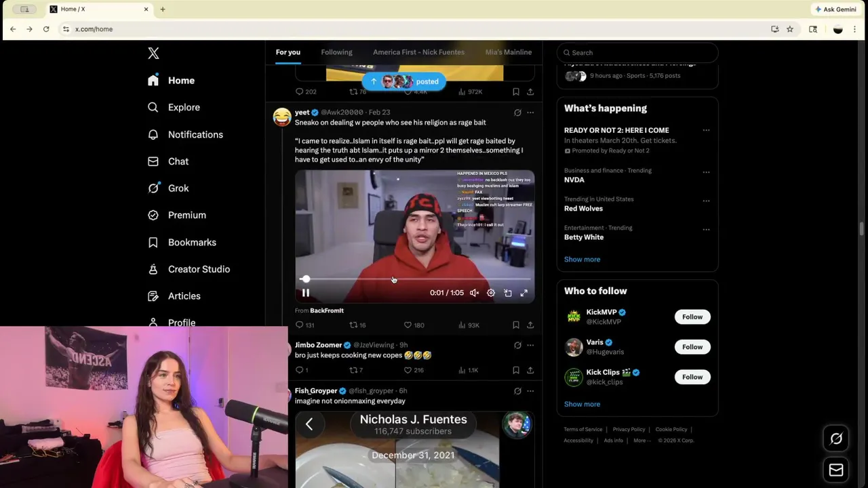Show more under Who to follow
The height and width of the screenshot is (488, 868).
click(x=582, y=404)
